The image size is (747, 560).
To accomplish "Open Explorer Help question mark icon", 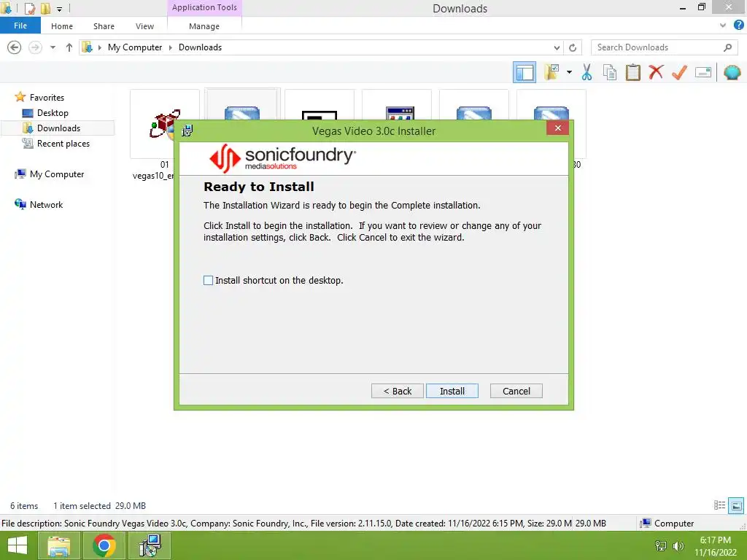I will 739,26.
